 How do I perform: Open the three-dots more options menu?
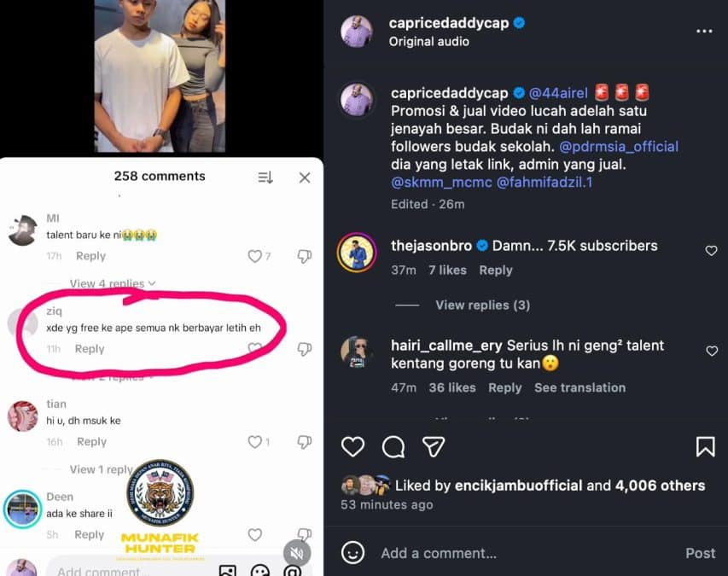(x=703, y=32)
